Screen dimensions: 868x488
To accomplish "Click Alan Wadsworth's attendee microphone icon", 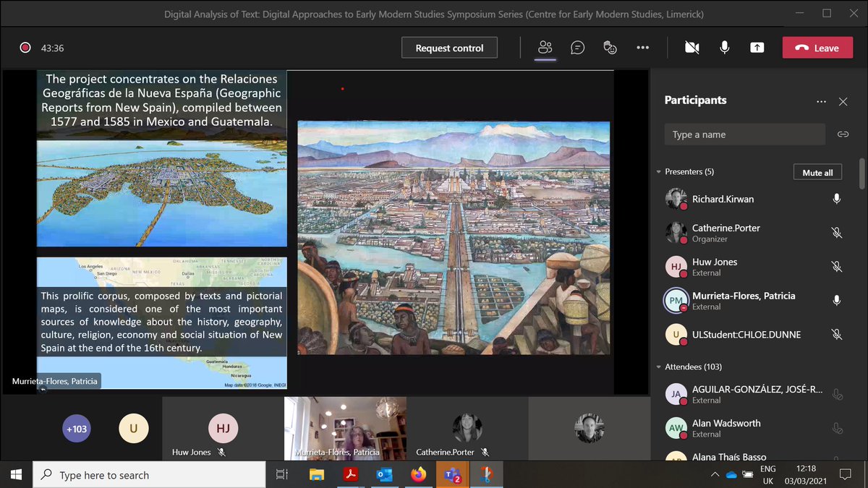I will click(x=837, y=429).
